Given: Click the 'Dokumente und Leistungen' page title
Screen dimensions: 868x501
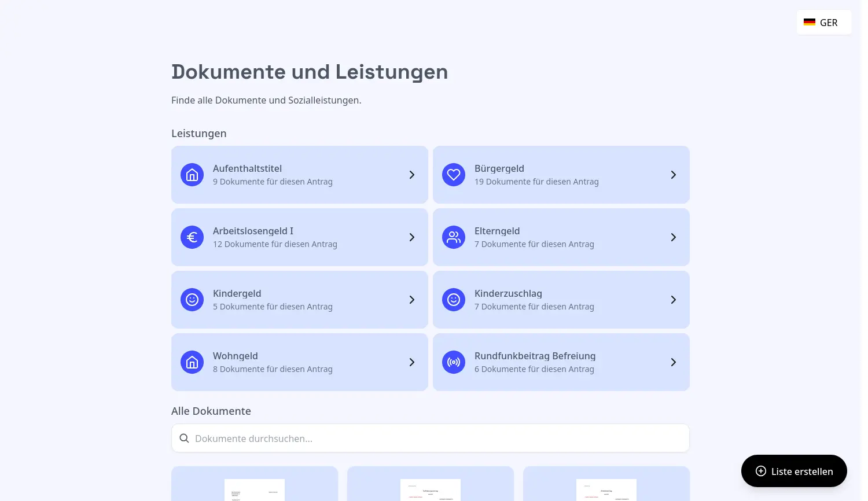Looking at the screenshot, I should pyautogui.click(x=310, y=72).
